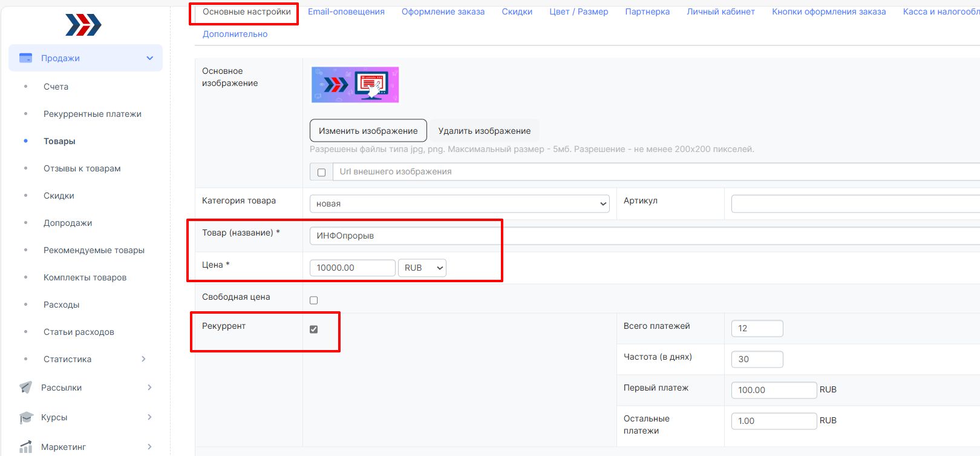Click the product main image thumbnail

(x=355, y=85)
